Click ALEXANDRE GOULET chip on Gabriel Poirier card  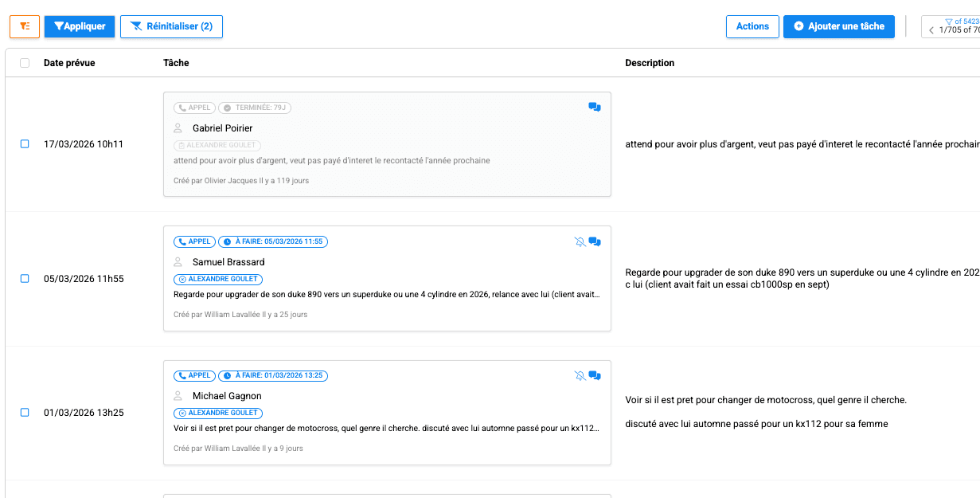point(217,145)
